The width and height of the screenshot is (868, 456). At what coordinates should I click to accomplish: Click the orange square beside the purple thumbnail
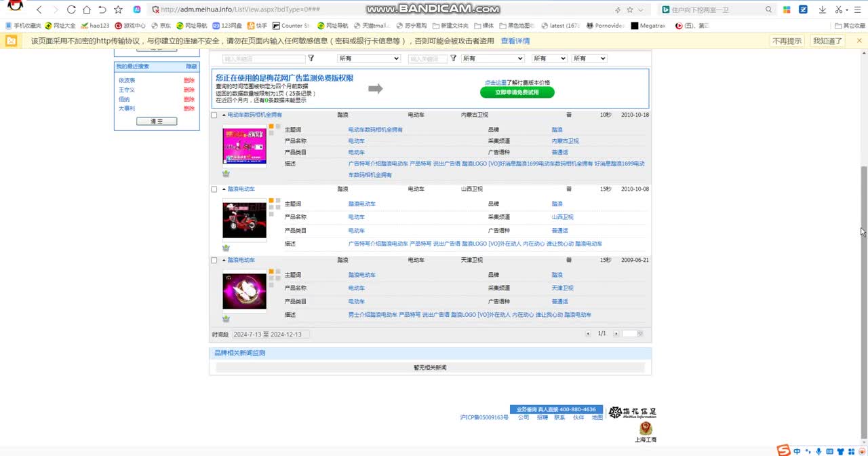271,271
